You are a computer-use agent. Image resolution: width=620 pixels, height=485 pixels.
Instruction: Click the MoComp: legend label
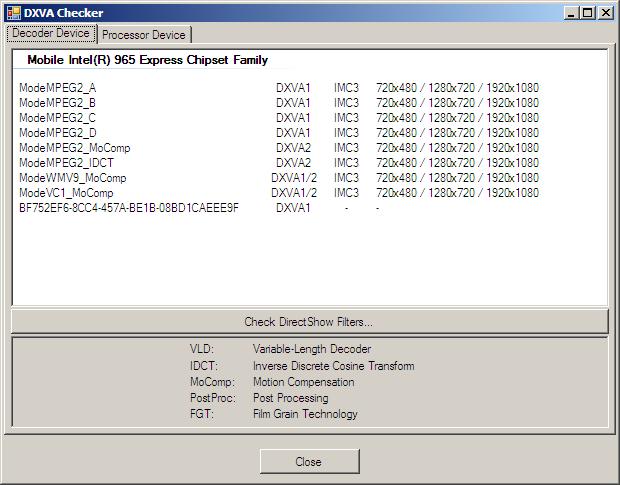click(x=213, y=382)
